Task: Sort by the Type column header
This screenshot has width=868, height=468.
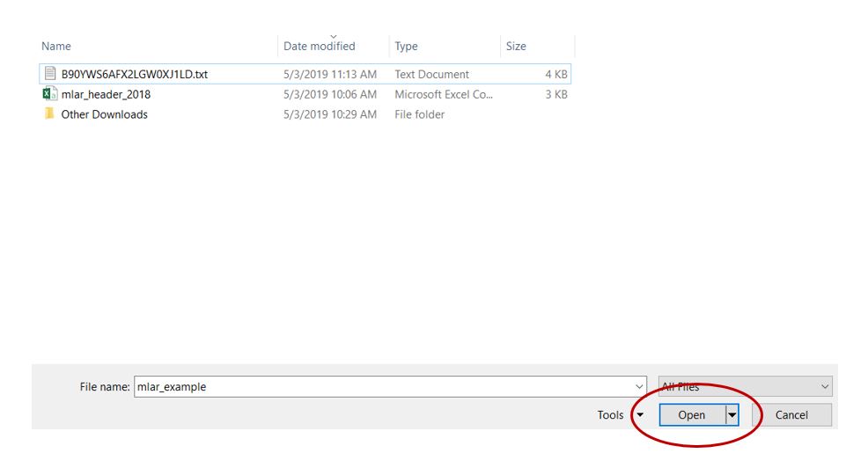Action: [x=406, y=46]
